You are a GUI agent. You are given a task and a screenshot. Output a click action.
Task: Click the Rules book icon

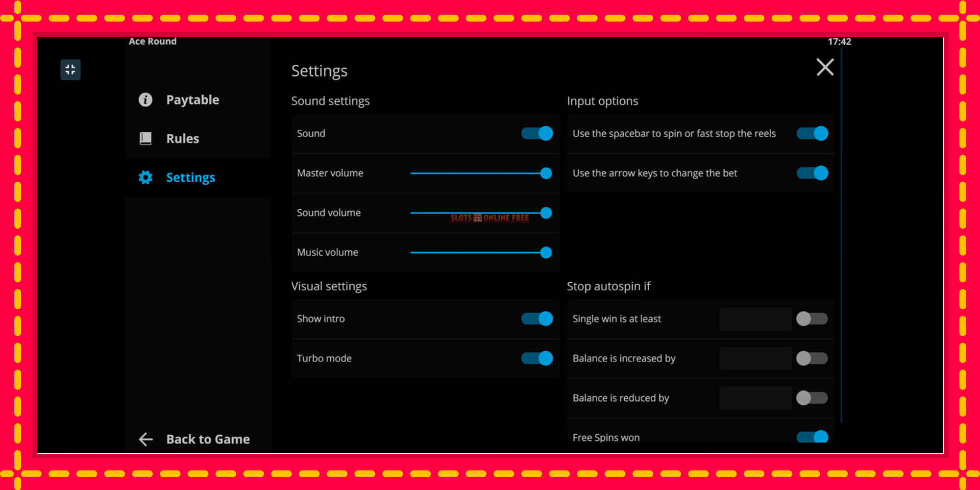146,139
